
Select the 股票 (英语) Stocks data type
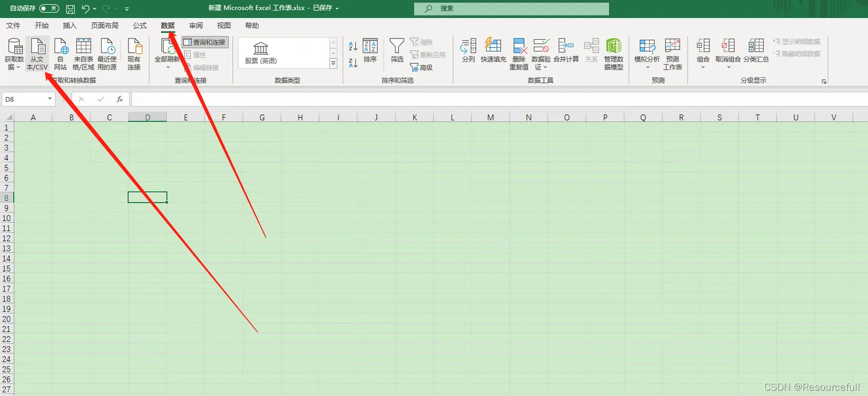(x=261, y=53)
